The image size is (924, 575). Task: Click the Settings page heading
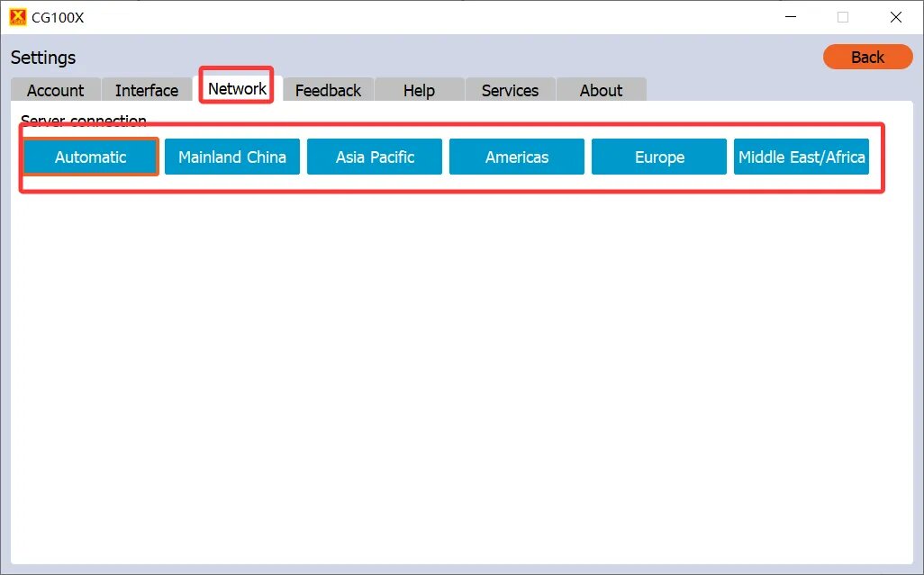(x=43, y=58)
